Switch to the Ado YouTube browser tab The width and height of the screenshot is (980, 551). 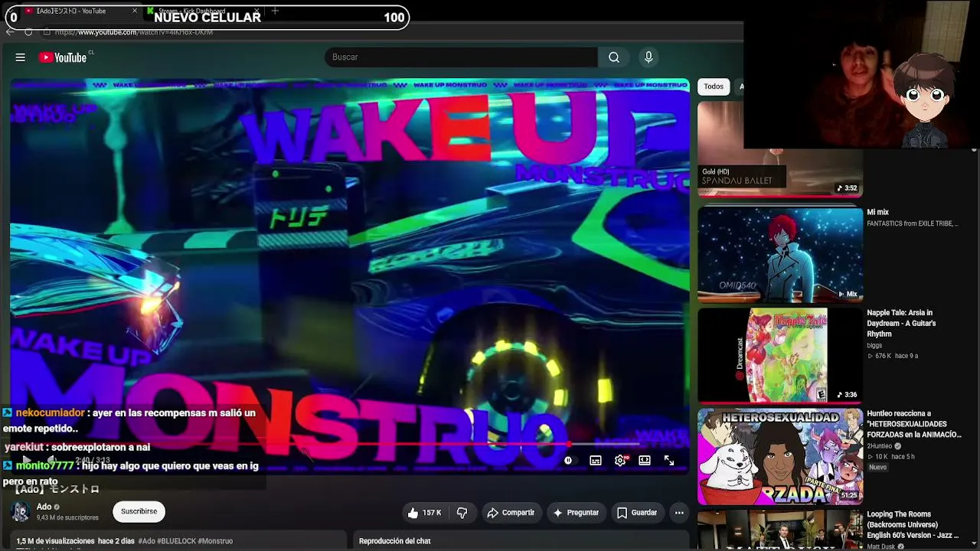point(73,11)
